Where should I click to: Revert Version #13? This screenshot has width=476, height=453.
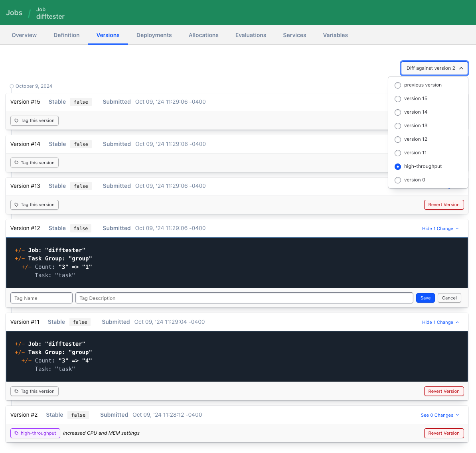click(444, 205)
